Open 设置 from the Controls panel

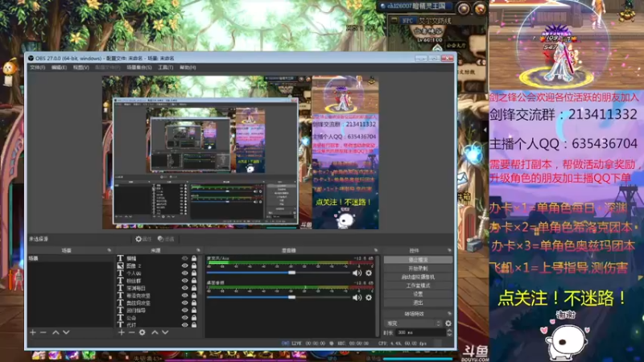[418, 294]
